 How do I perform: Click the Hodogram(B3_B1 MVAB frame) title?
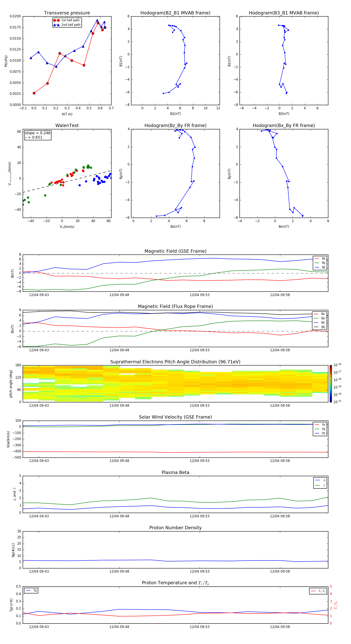click(x=284, y=13)
